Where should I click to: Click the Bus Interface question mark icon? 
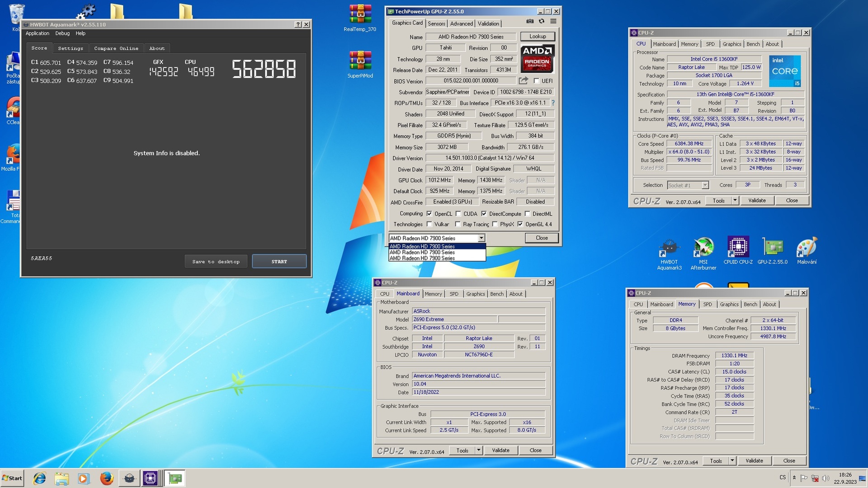pos(553,103)
